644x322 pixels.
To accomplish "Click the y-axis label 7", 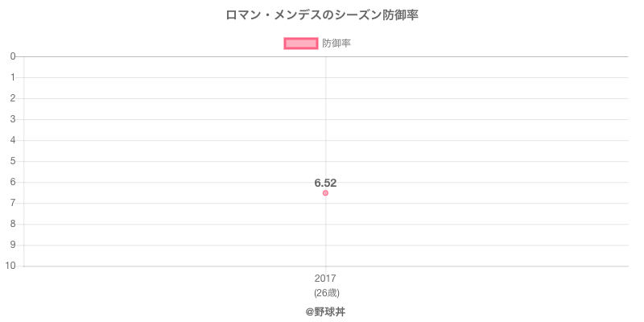I will tap(14, 203).
